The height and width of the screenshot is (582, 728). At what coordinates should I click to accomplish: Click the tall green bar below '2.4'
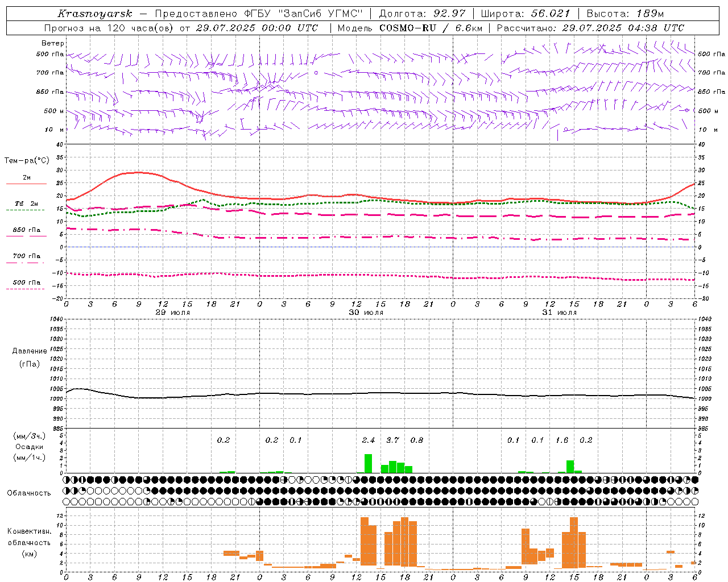[369, 463]
